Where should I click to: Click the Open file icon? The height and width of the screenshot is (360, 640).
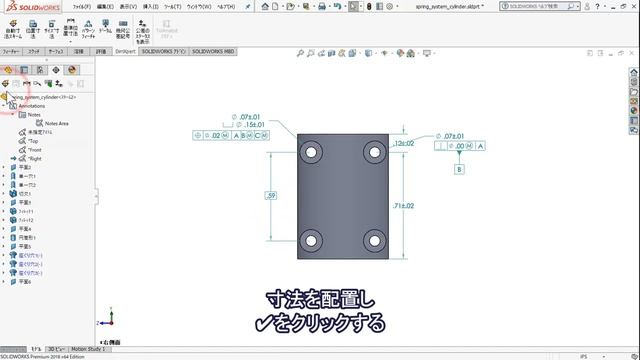(290, 7)
